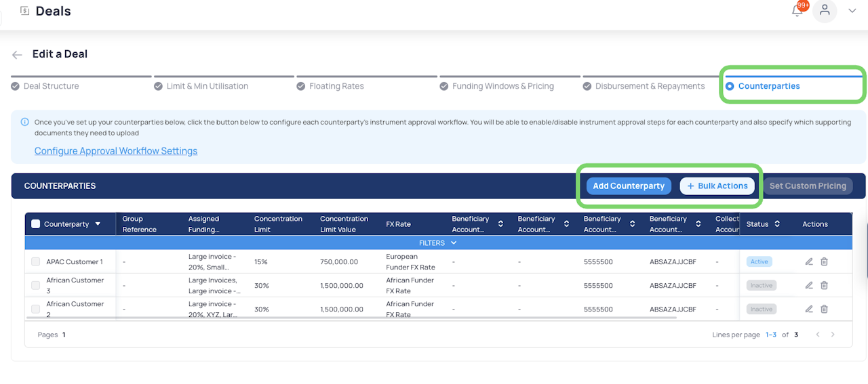The width and height of the screenshot is (868, 384).
Task: Select the African Customer 3 row checkbox
Action: point(36,285)
